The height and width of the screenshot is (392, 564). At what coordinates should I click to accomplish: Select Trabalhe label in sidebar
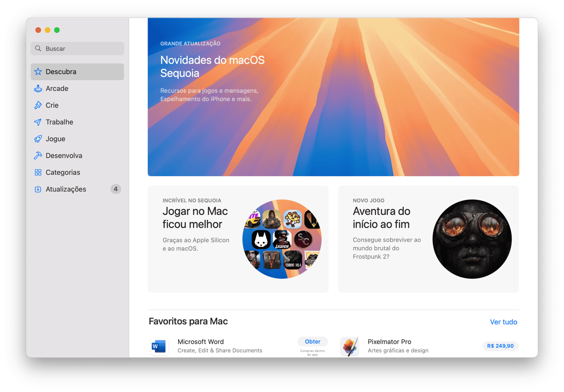coord(59,122)
